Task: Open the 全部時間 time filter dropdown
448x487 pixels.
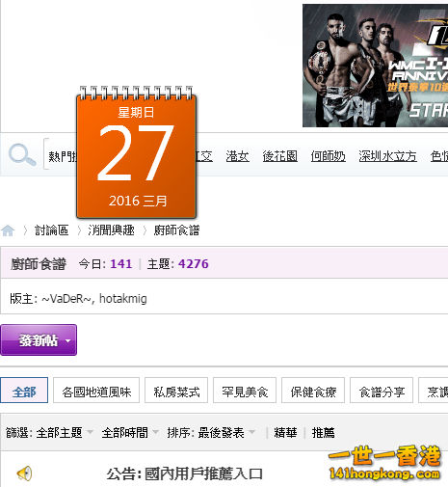Action: pos(130,433)
